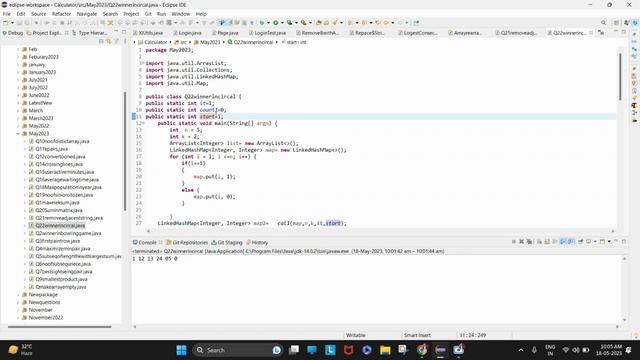
Task: Remove launch with console X icon
Action: [521, 242]
